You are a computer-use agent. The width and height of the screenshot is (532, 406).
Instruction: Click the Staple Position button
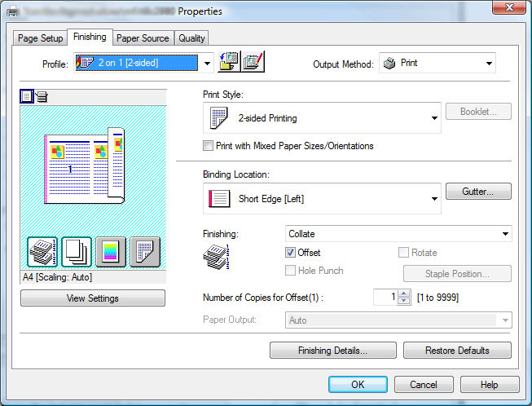point(457,274)
